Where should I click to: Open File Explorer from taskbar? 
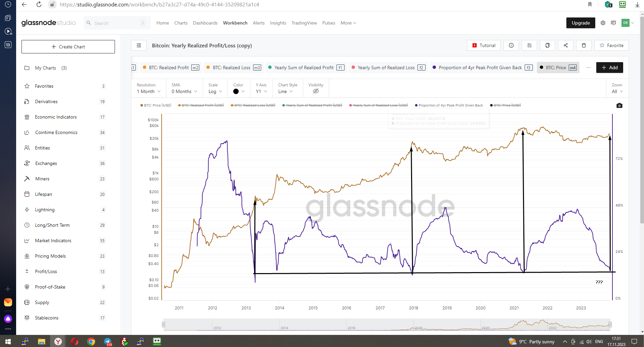[x=41, y=342]
